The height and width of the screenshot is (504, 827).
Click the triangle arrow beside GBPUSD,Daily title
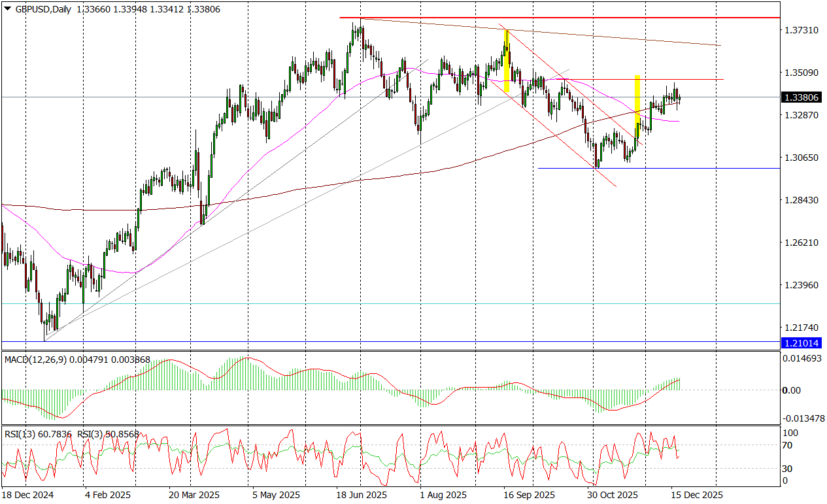pos(7,7)
